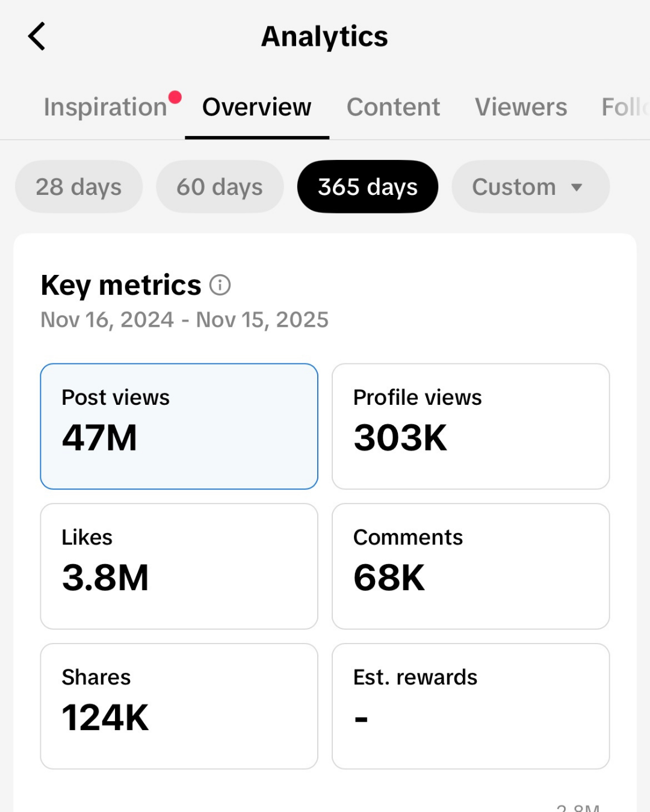Viewport: 650px width, 812px height.
Task: Switch to the Inspiration tab
Action: click(105, 107)
